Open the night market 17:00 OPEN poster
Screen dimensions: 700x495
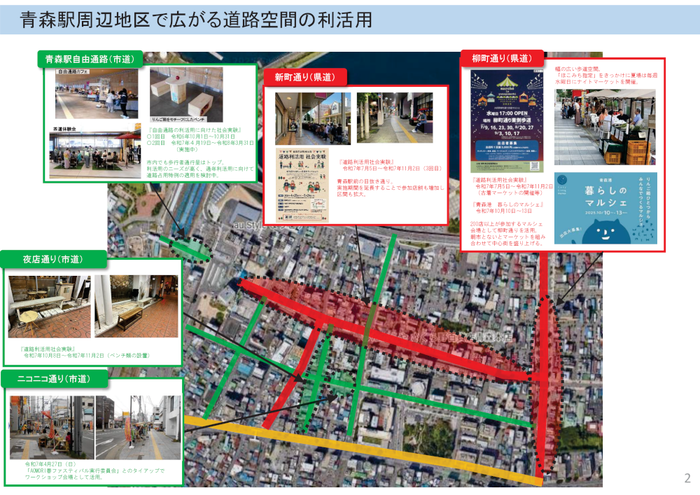pos(507,121)
